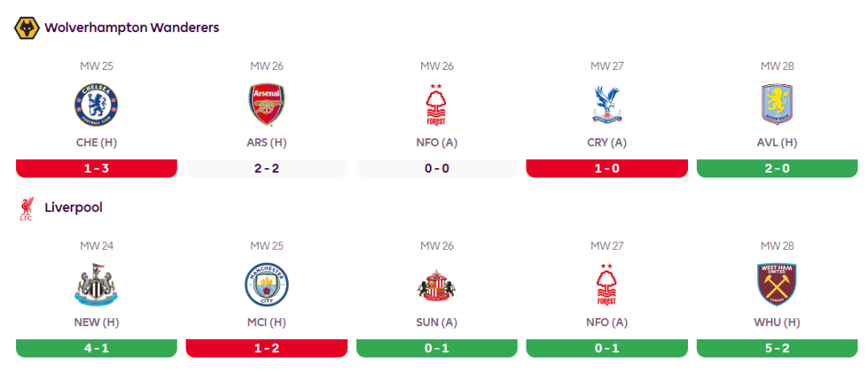Click the Wolverhampton Wanderers club badge
Viewport: 868px width, 372px height.
[27, 28]
